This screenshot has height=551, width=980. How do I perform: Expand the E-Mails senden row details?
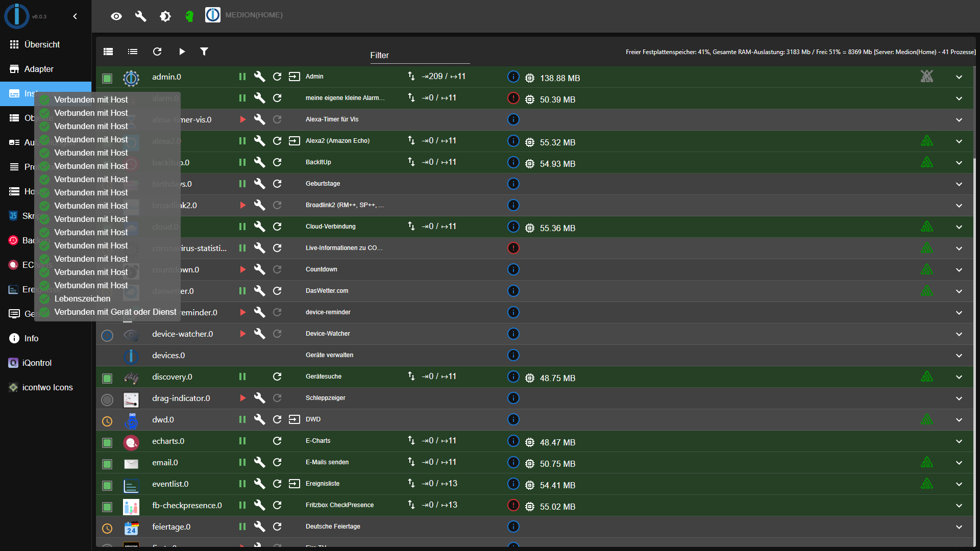[959, 463]
